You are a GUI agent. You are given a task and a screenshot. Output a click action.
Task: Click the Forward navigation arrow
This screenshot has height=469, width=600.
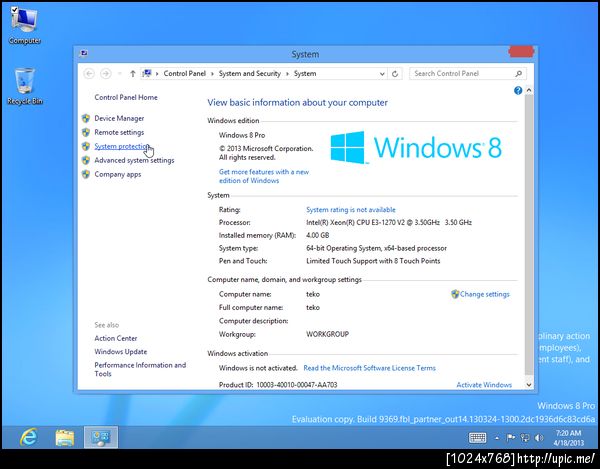[106, 73]
